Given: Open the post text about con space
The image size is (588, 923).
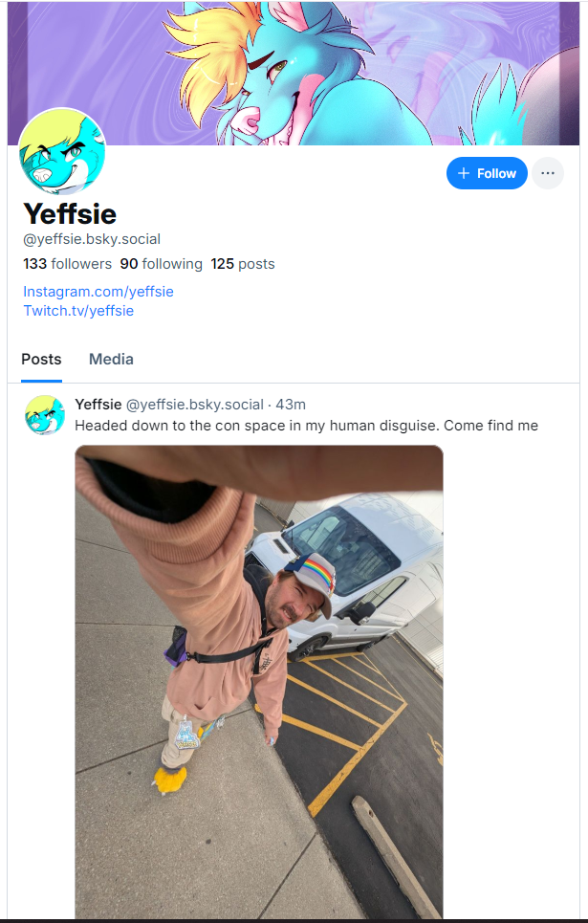Looking at the screenshot, I should click(x=306, y=426).
